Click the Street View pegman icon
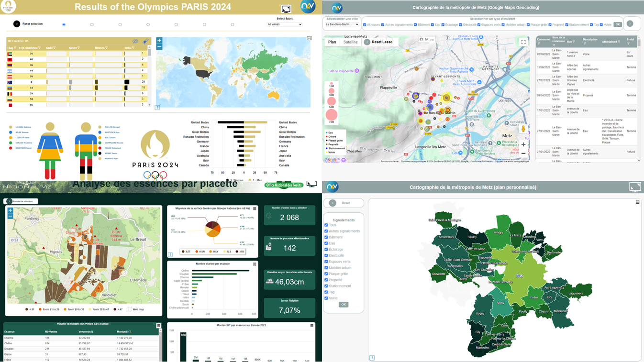 tap(523, 129)
